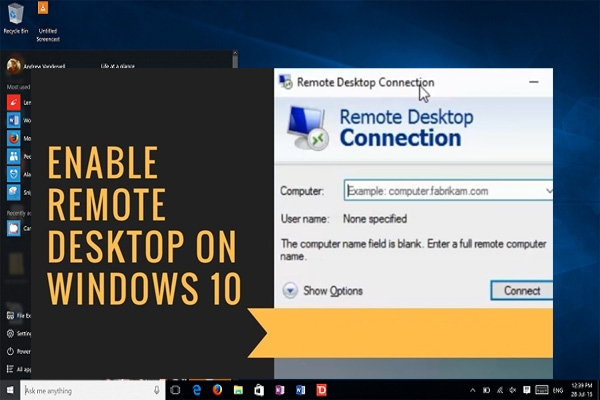600x400 pixels.
Task: Show All apps in the Start menu
Action: [x=18, y=369]
